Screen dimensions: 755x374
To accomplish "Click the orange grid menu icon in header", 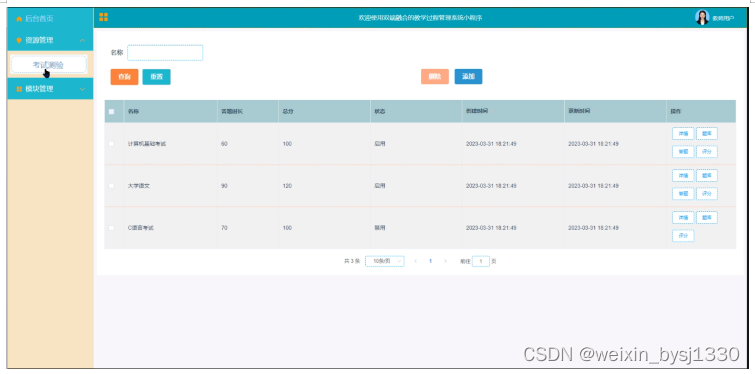I will coord(103,17).
